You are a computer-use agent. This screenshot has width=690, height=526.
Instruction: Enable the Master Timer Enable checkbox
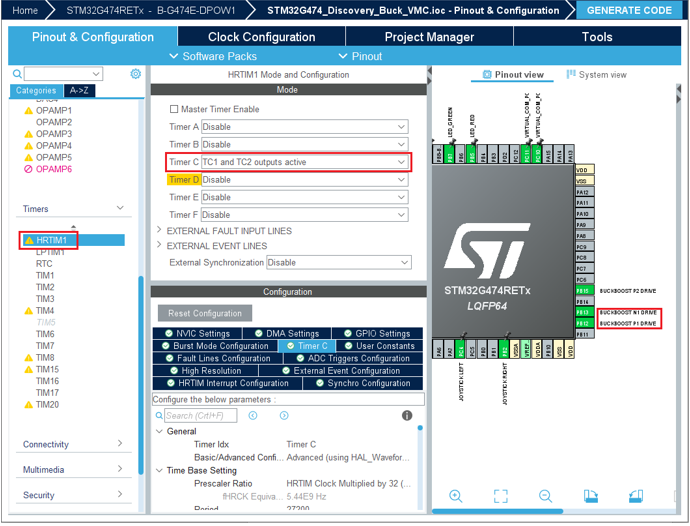tap(174, 109)
